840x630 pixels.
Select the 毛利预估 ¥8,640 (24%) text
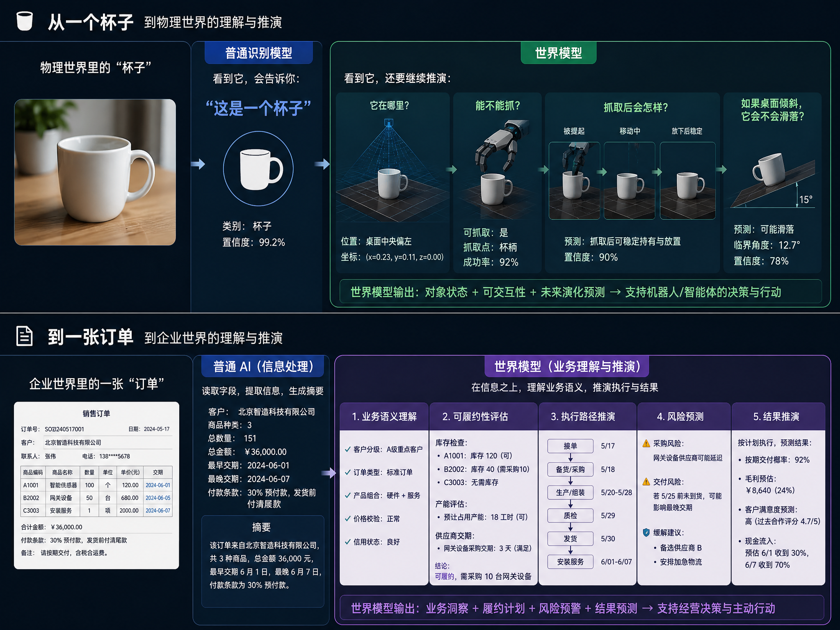(x=767, y=484)
